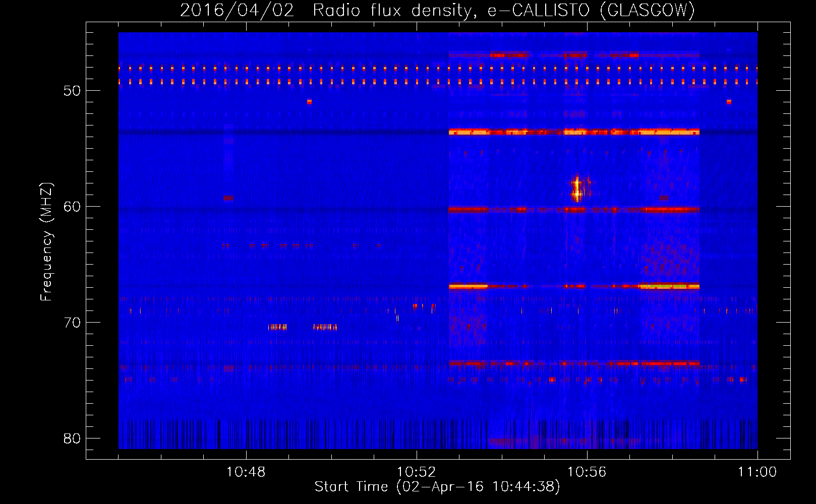Click the 60 frequency tick label
The width and height of the screenshot is (816, 504).
(x=72, y=207)
